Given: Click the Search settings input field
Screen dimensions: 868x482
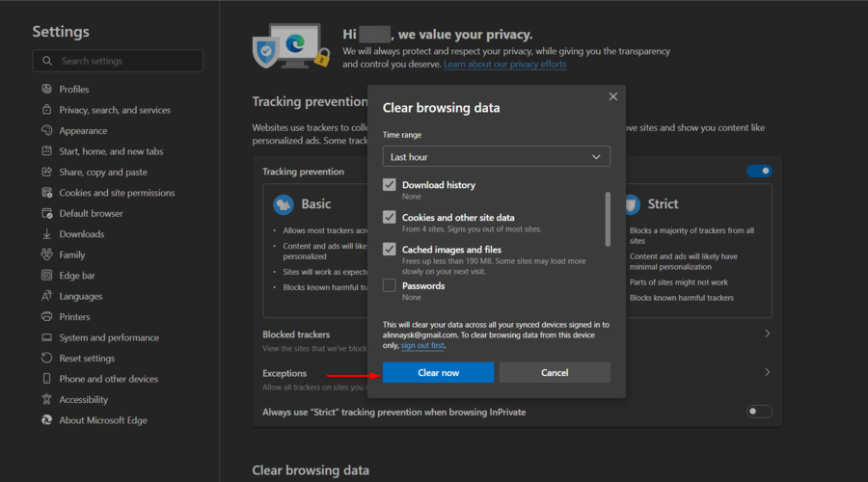Looking at the screenshot, I should coord(118,61).
